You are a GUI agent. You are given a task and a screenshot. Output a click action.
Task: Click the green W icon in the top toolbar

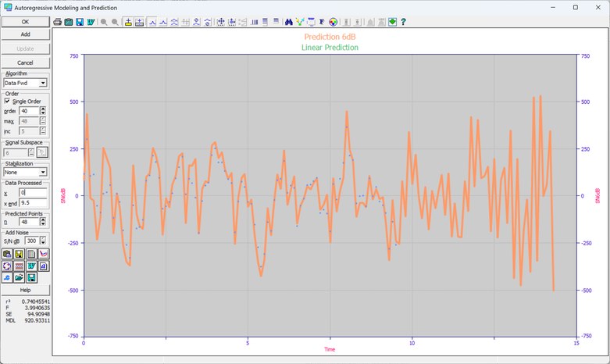point(91,22)
